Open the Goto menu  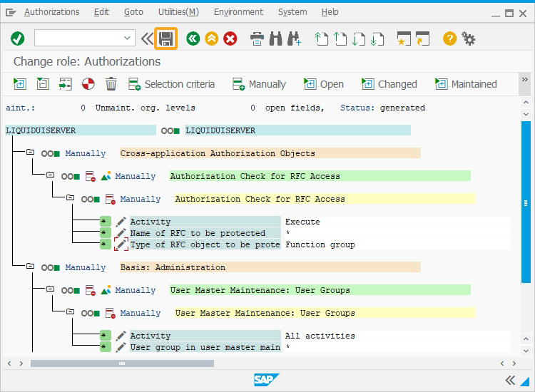(133, 12)
